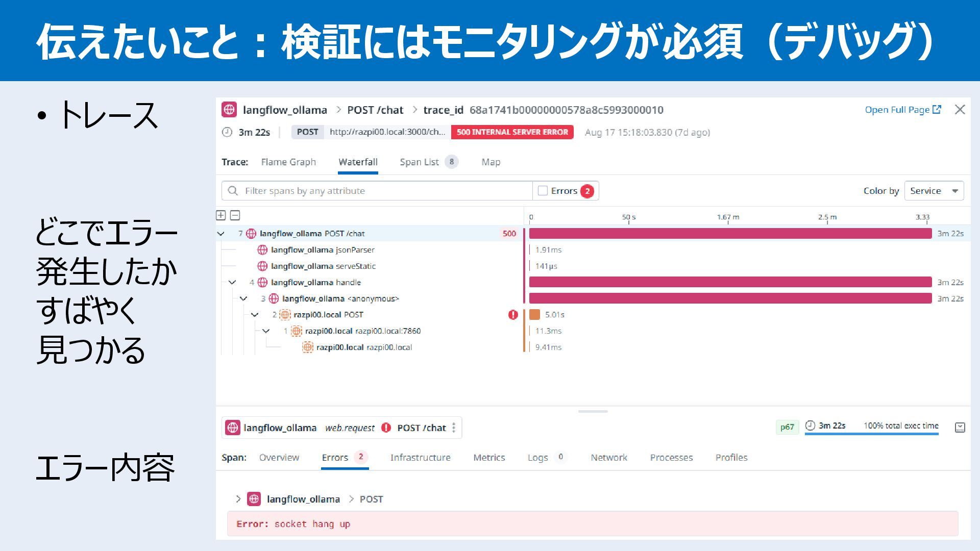Expand the langflow_ollama POST error entry
980x551 pixels.
(238, 499)
